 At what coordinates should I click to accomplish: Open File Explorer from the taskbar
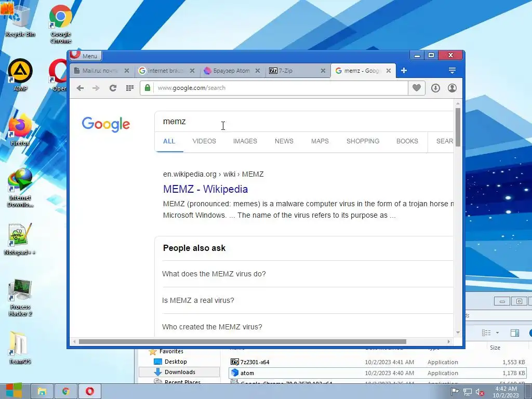pos(42,391)
